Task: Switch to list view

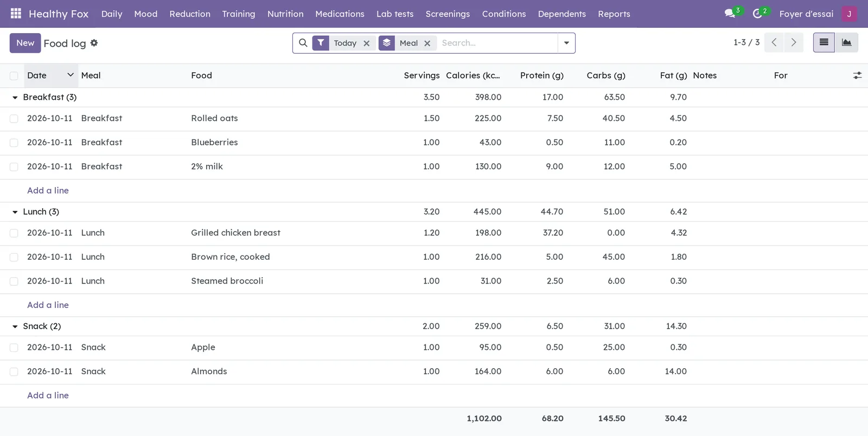Action: (x=824, y=42)
